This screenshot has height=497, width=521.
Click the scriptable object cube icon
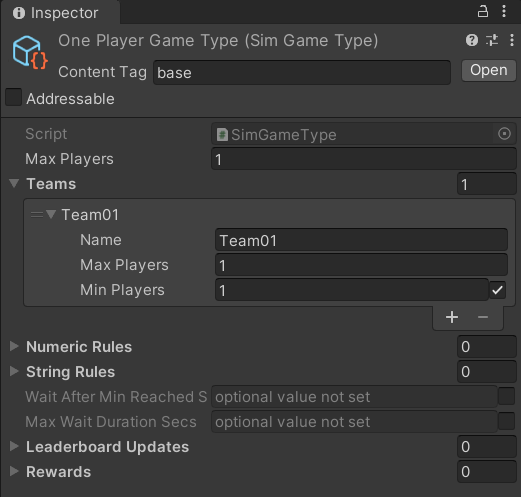pos(30,53)
